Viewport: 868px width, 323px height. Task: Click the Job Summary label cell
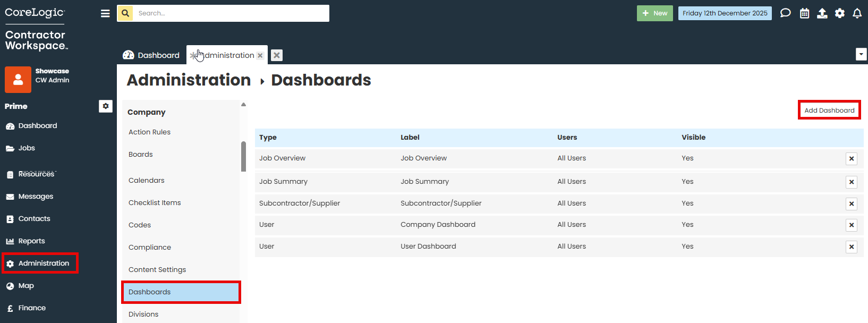[424, 182]
